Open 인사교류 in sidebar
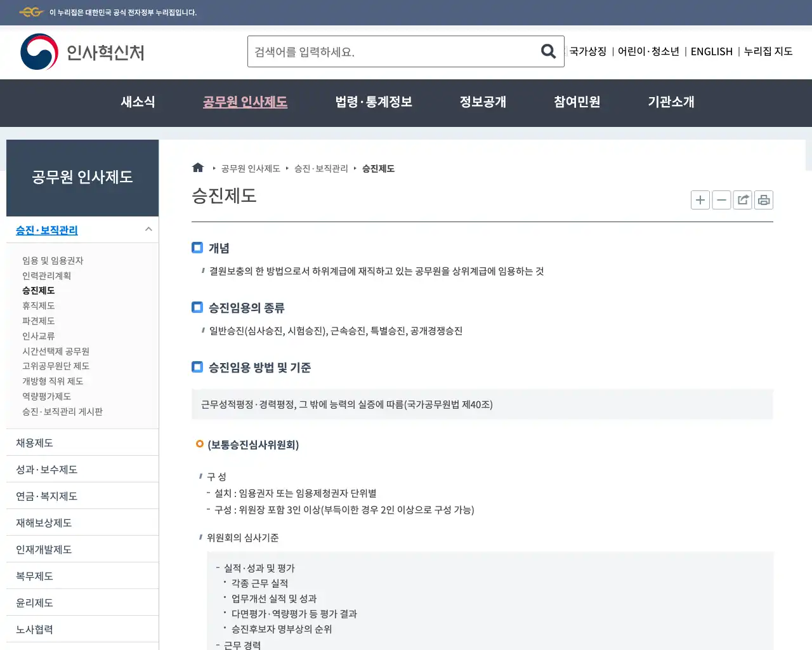This screenshot has height=650, width=812. click(x=39, y=336)
